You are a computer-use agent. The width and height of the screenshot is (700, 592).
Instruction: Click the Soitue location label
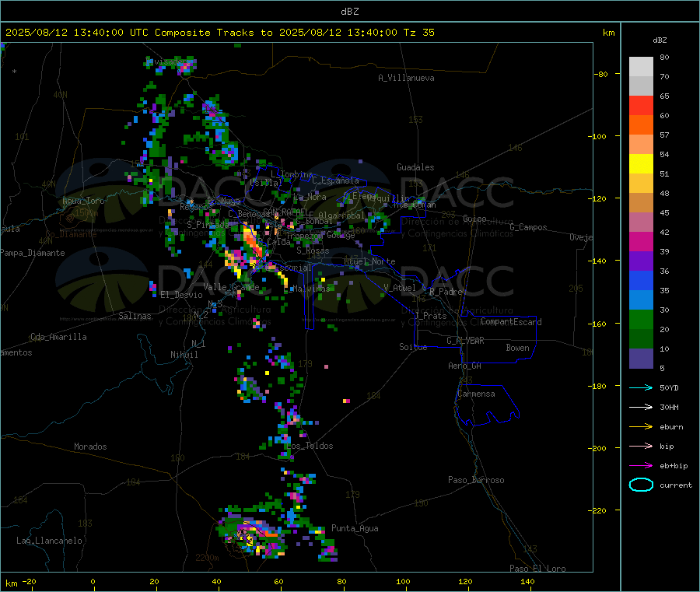click(x=413, y=347)
